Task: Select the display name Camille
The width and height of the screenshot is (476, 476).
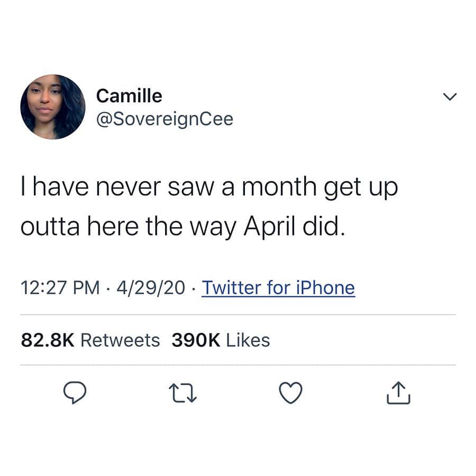Action: point(129,96)
